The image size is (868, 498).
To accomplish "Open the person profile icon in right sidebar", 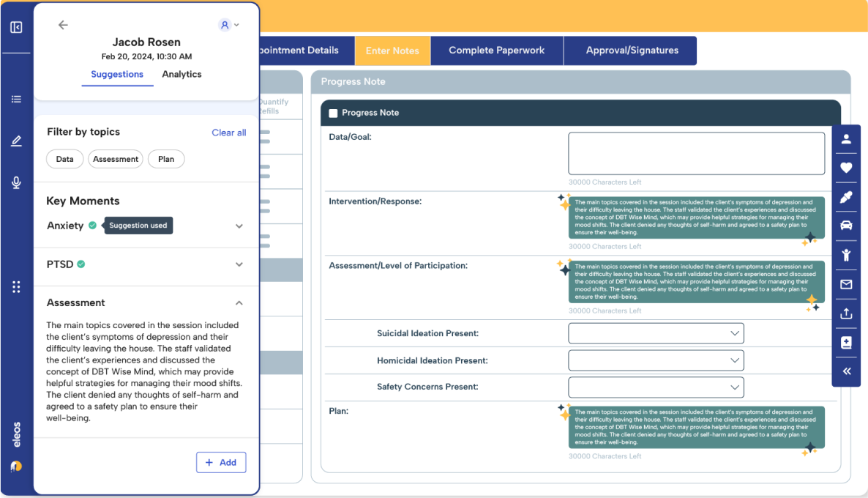I will 845,139.
